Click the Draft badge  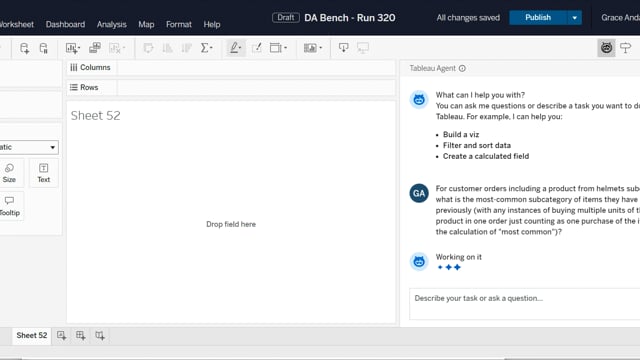286,18
